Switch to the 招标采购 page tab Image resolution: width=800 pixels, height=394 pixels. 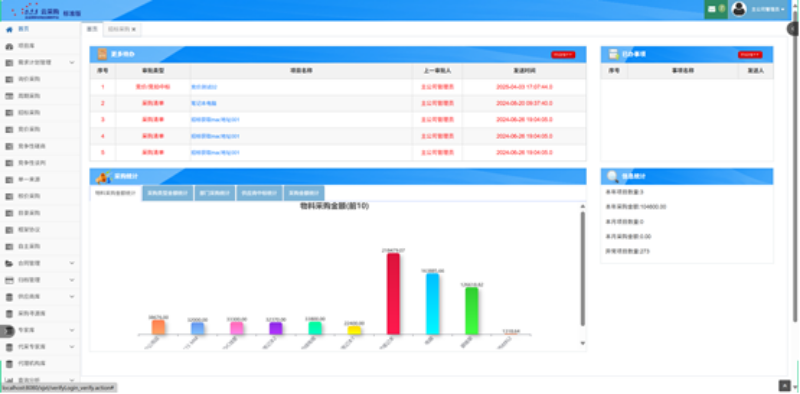coord(122,30)
